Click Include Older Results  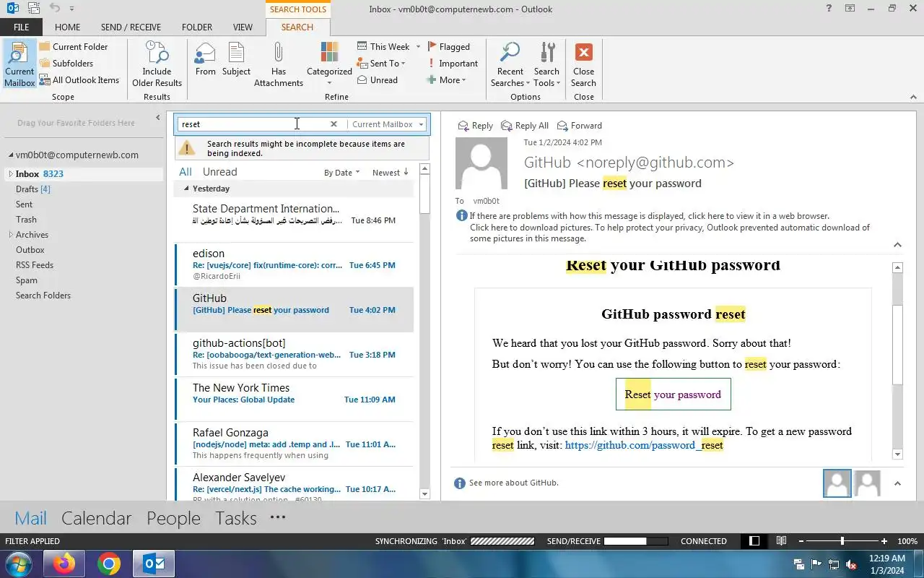[157, 64]
